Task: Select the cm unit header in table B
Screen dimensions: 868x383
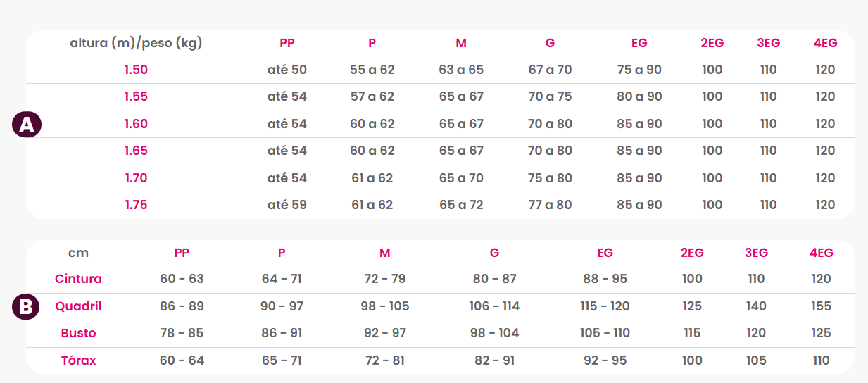Action: tap(78, 253)
